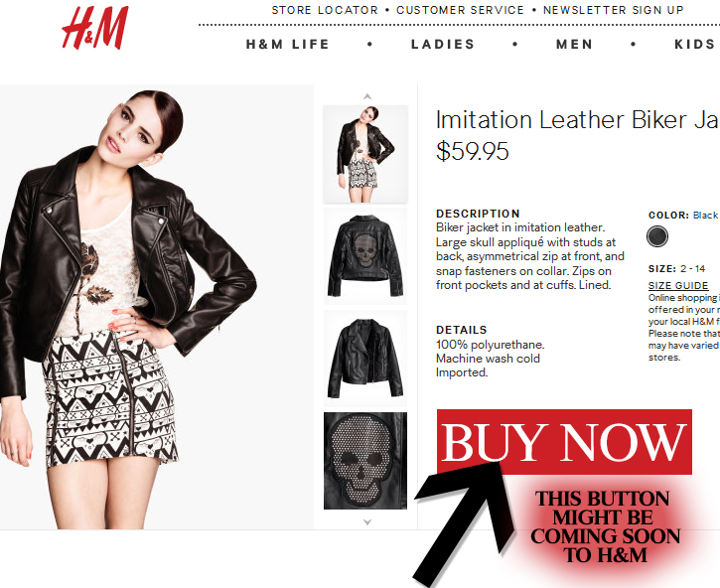Open the Men menu
720x588 pixels.
(x=574, y=44)
